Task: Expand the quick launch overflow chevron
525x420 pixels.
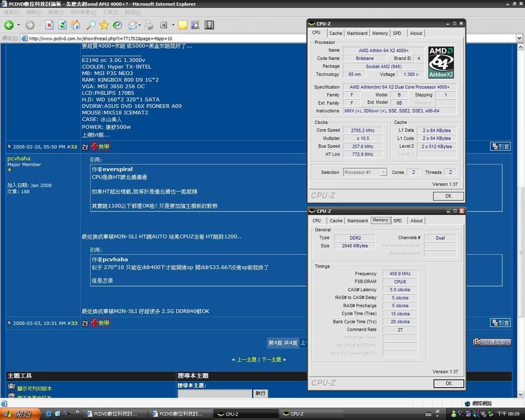Action: 77,412
